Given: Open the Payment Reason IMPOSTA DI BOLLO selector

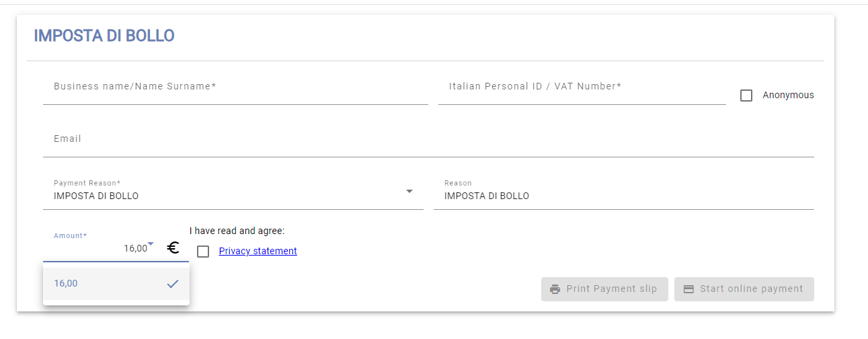Looking at the screenshot, I should [x=229, y=196].
